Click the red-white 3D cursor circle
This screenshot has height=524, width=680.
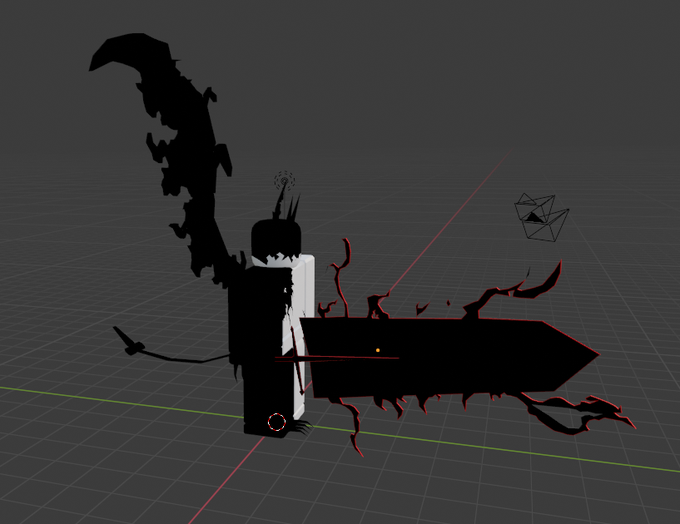point(277,422)
